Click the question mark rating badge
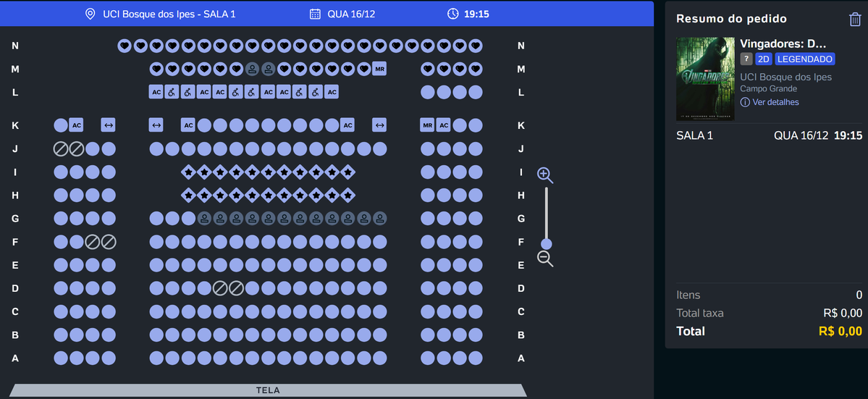Screen dimensions: 868x399 coord(746,59)
